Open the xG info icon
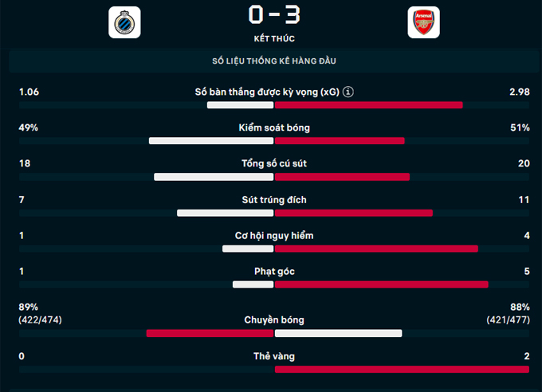 (x=349, y=92)
